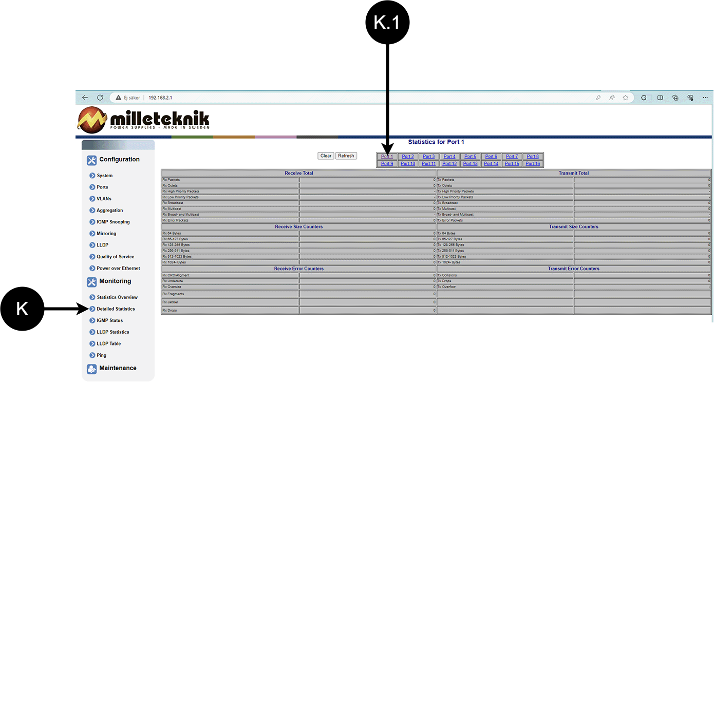Screen dimensions: 714x728
Task: Click the browser back arrow
Action: click(x=85, y=98)
